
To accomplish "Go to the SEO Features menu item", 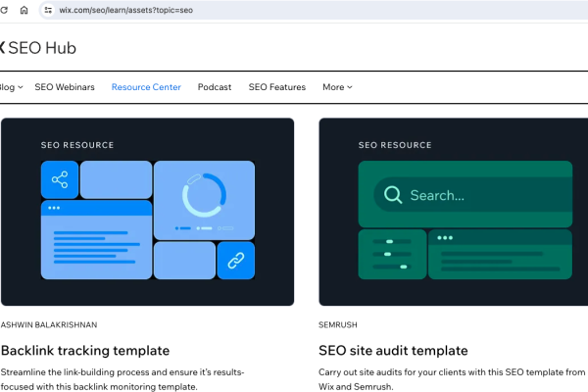I will [277, 87].
